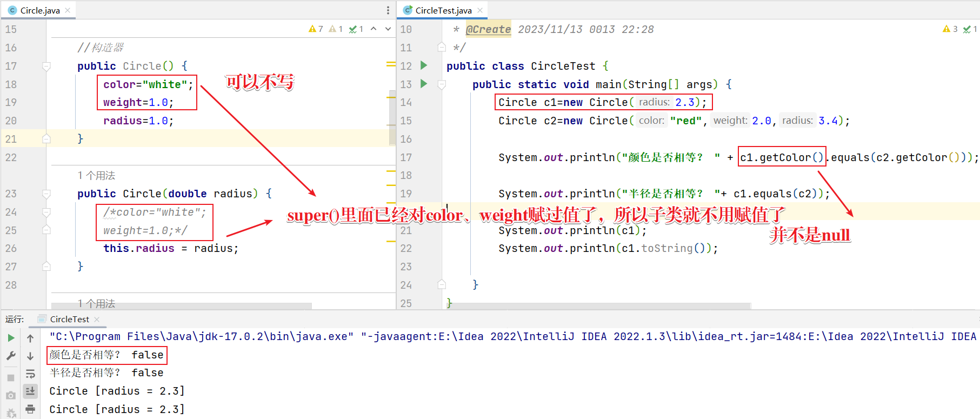
Task: Close the CircleTest.java tab
Action: pyautogui.click(x=480, y=10)
